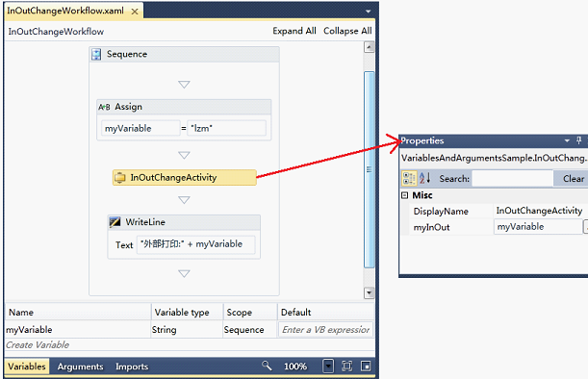Click the Assign activity A+B icon
Screen dimensions: 588x379
[x=104, y=107]
